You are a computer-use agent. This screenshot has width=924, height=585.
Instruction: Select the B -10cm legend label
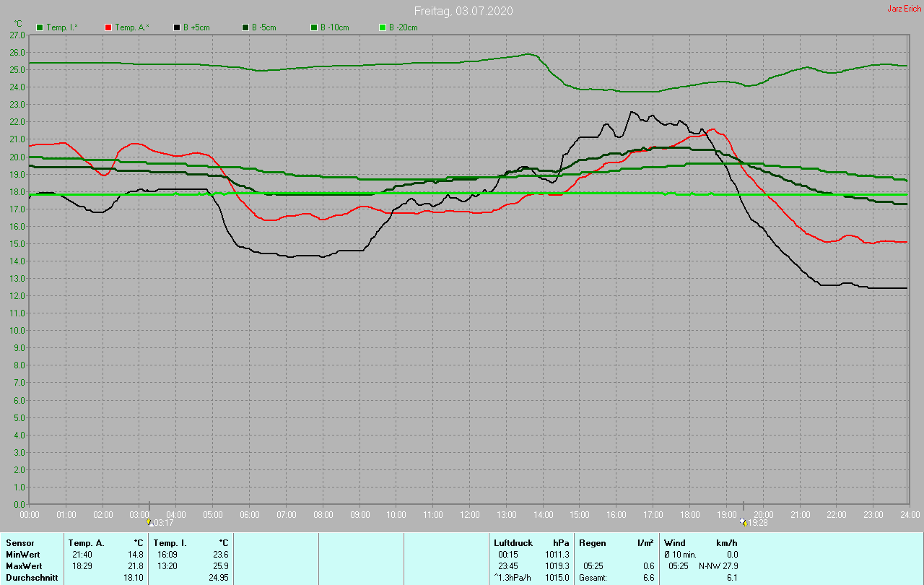pos(334,27)
